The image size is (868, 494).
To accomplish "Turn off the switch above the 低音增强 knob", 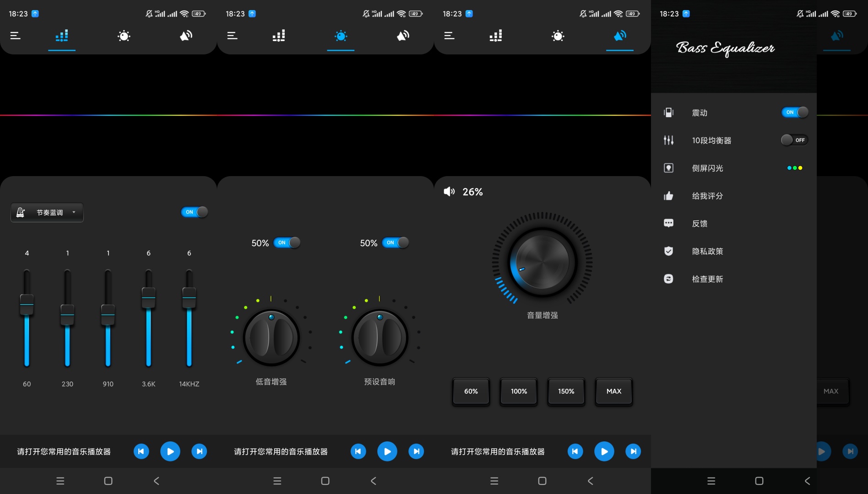I will [x=287, y=243].
